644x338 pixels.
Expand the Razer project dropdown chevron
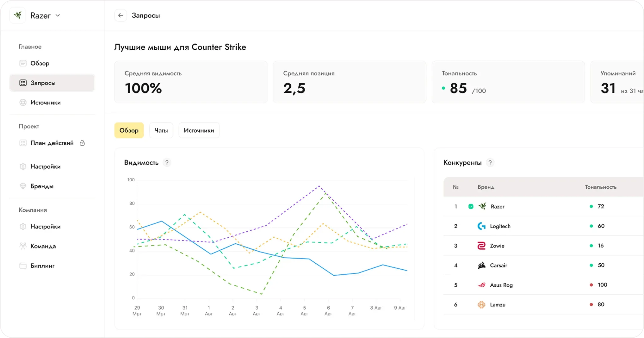(58, 16)
